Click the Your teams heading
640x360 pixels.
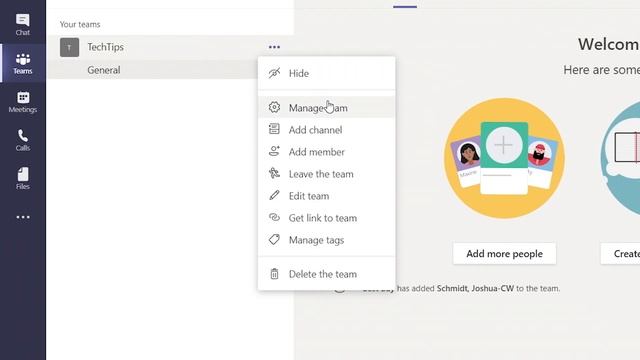click(80, 24)
